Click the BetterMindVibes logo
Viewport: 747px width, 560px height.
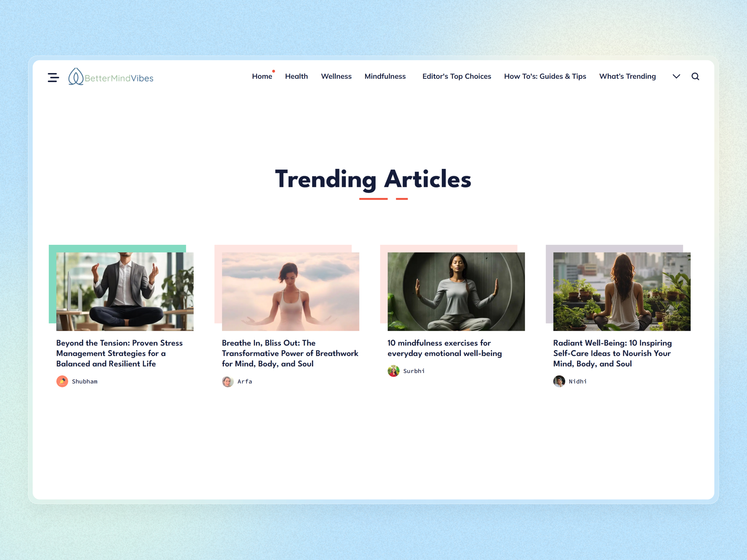pos(111,77)
